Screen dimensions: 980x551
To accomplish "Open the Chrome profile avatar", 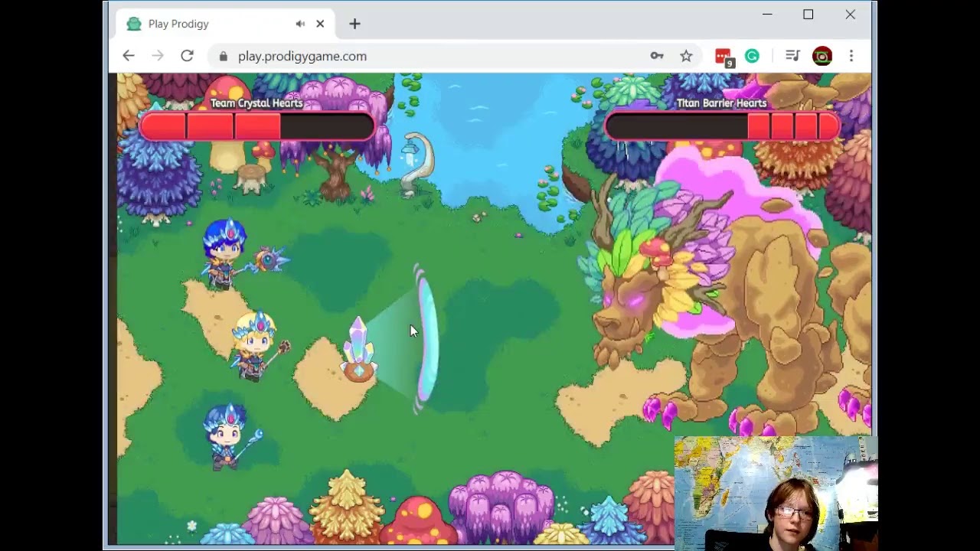I will pos(822,56).
